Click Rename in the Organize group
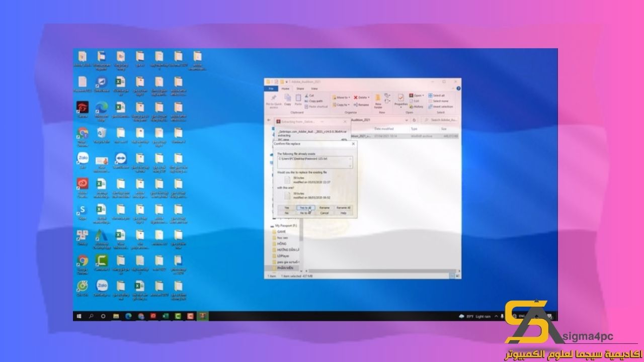This screenshot has height=362, width=644. [x=361, y=105]
